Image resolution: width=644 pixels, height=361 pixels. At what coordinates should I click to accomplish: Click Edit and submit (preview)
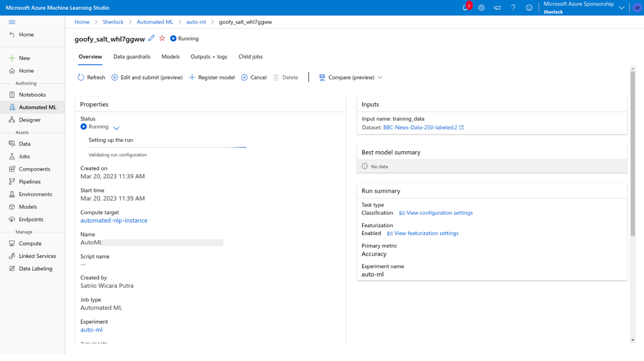pyautogui.click(x=147, y=77)
